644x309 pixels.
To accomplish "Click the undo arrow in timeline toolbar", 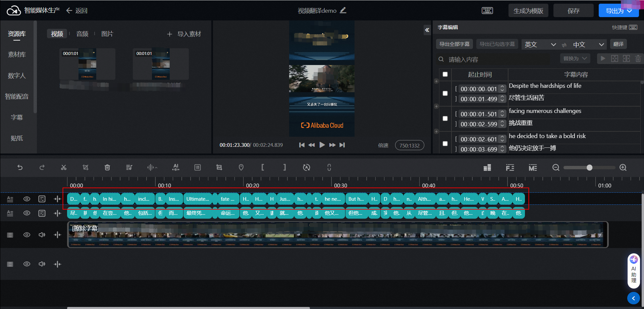I will 20,167.
